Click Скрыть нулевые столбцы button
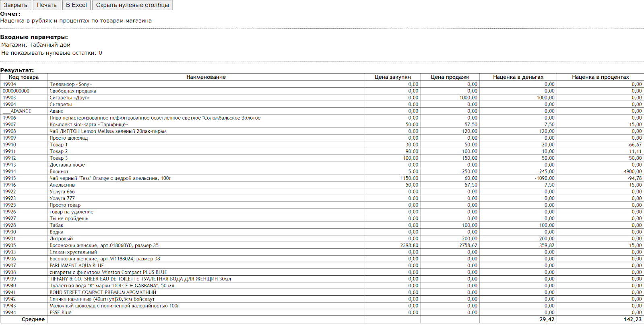This screenshot has width=644, height=334. coord(132,5)
